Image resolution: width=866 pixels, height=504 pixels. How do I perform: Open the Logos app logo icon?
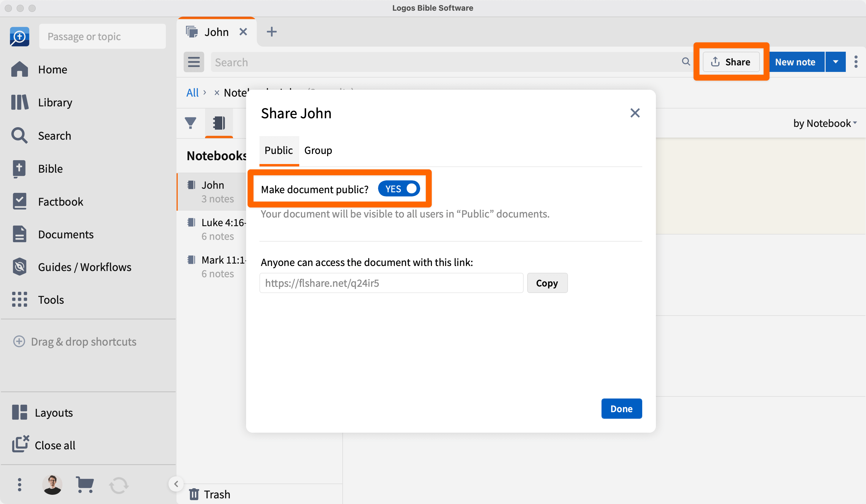coord(20,37)
